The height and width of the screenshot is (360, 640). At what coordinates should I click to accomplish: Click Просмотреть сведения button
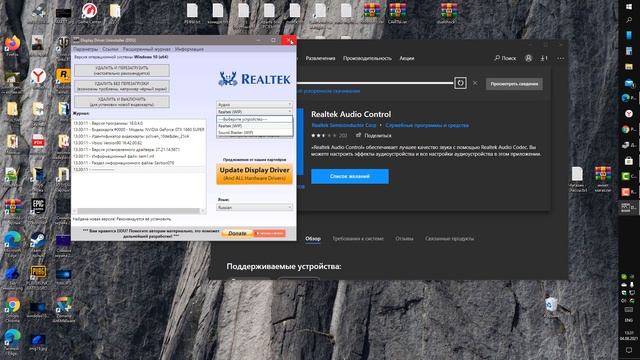(x=514, y=84)
